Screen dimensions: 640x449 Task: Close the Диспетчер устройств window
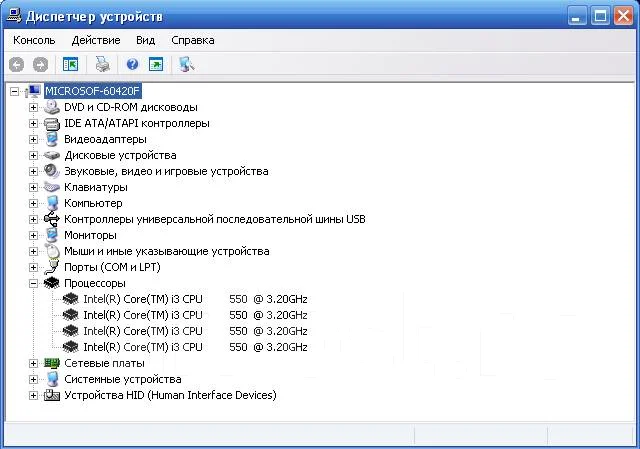click(624, 16)
